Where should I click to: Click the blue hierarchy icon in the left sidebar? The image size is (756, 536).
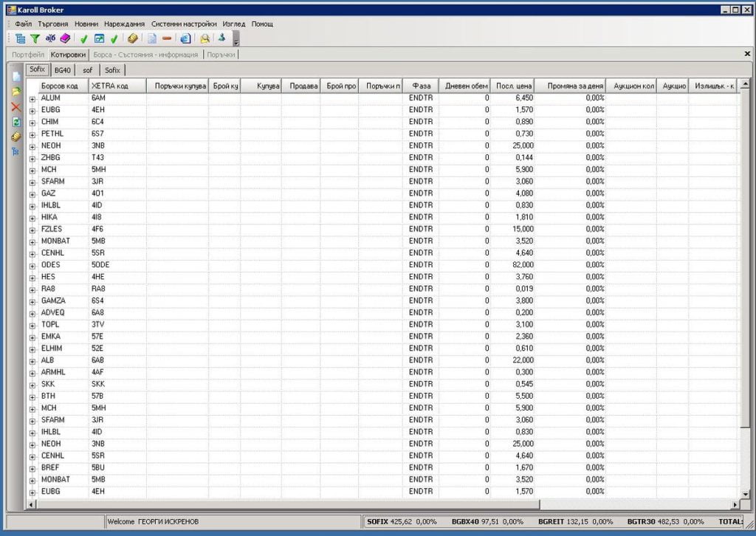pyautogui.click(x=16, y=152)
